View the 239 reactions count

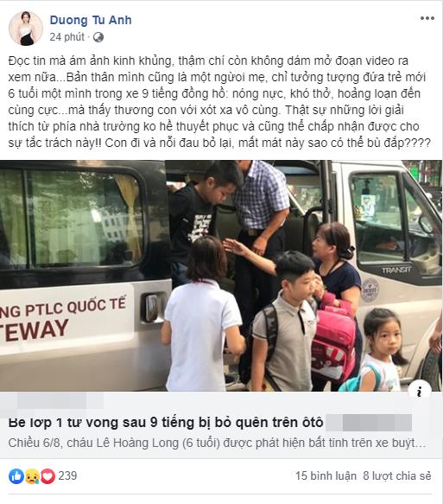(x=67, y=475)
